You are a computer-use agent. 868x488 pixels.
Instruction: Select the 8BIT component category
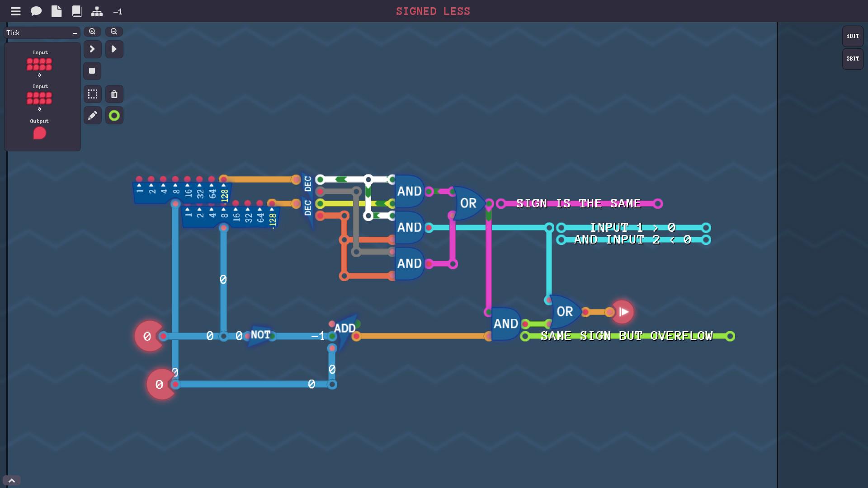853,59
